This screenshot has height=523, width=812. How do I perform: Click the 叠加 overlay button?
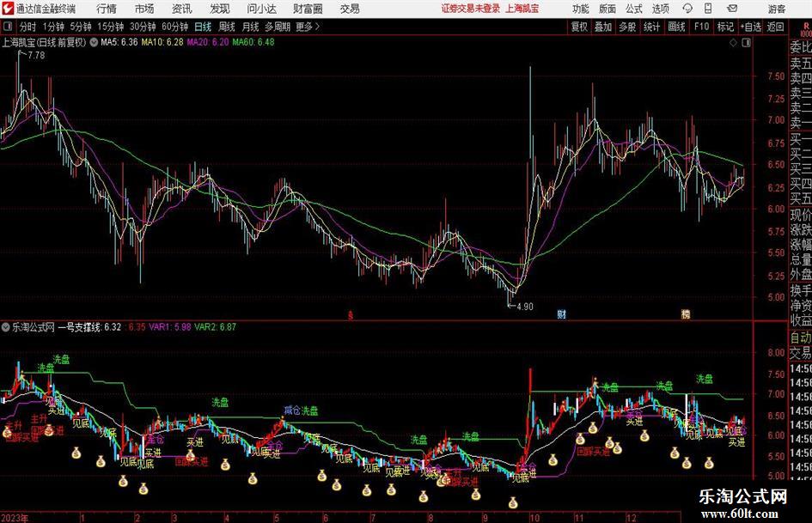pyautogui.click(x=603, y=27)
